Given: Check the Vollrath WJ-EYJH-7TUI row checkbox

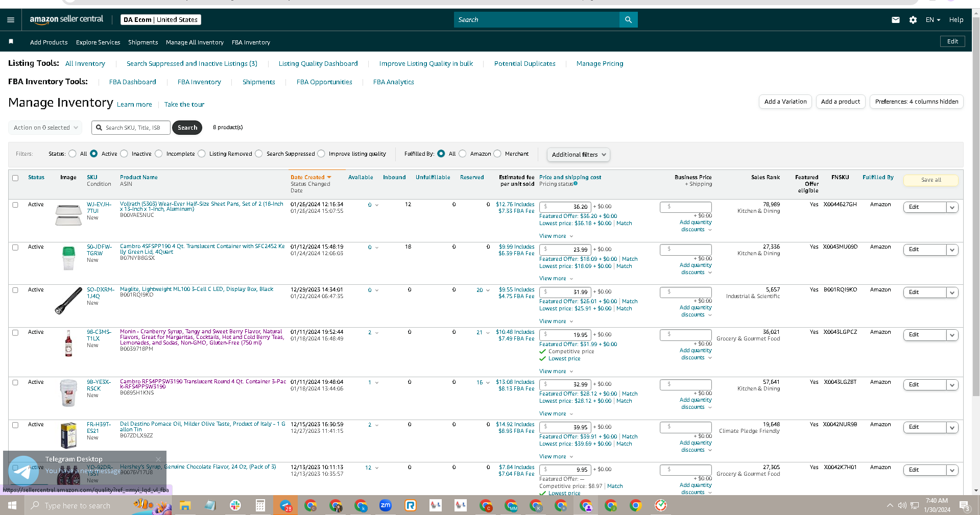Looking at the screenshot, I should click(15, 205).
